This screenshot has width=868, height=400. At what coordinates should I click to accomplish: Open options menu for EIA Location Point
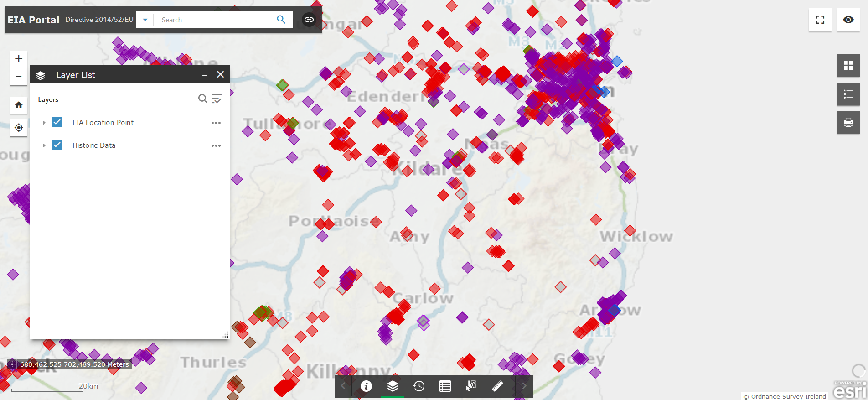point(216,123)
